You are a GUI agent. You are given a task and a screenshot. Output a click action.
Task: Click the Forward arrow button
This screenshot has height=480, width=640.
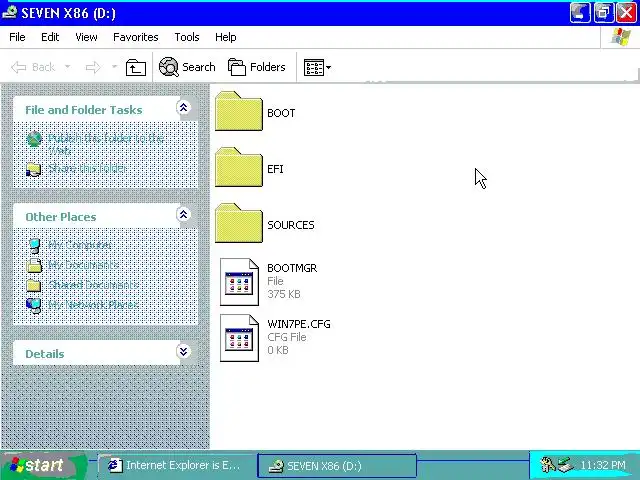(93, 67)
